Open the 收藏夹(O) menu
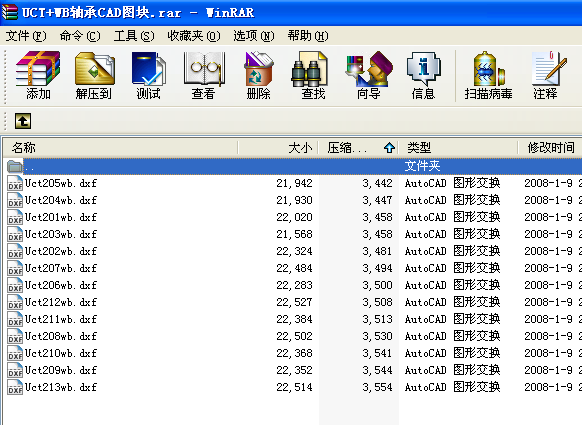Image resolution: width=582 pixels, height=425 pixels. click(193, 36)
